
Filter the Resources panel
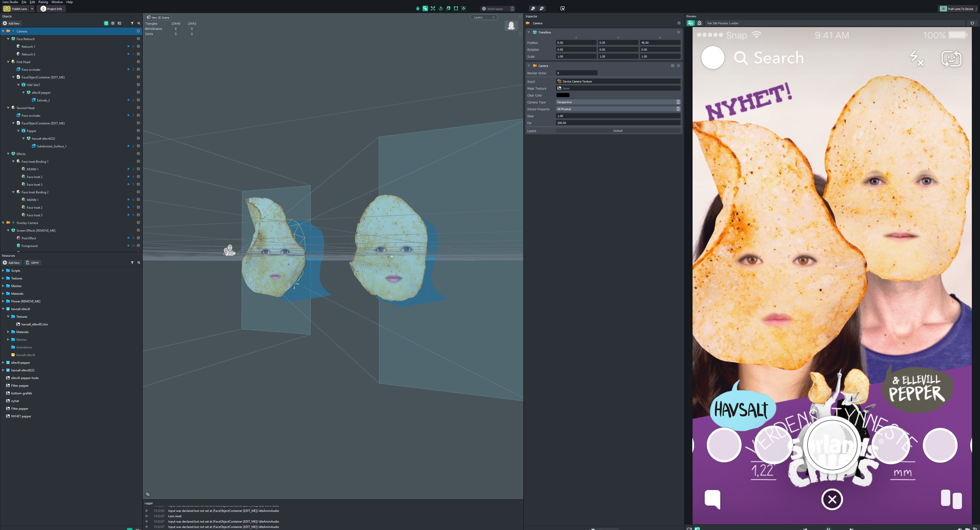[132, 263]
